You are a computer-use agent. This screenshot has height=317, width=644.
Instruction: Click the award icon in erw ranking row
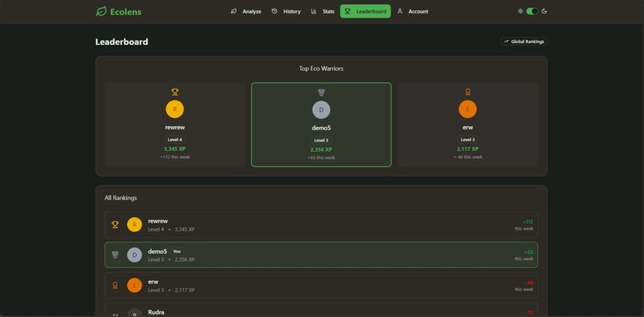[x=115, y=285]
